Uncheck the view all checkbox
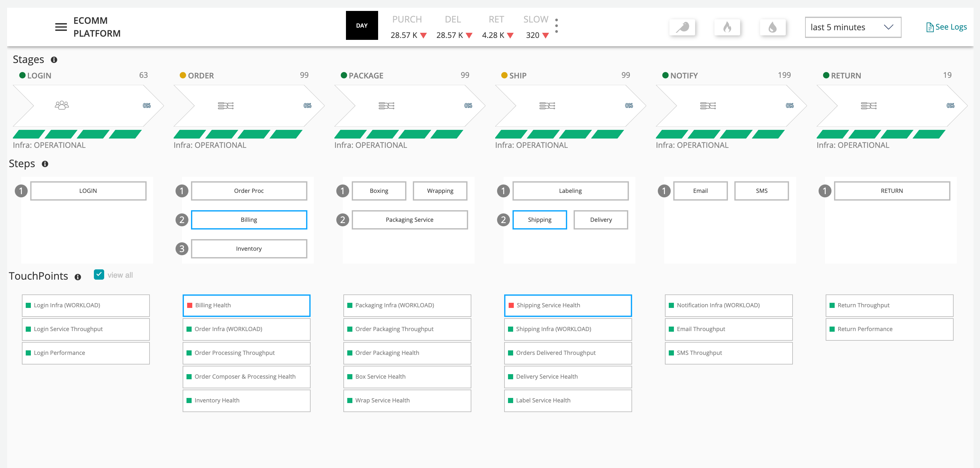980x468 pixels. [x=99, y=274]
